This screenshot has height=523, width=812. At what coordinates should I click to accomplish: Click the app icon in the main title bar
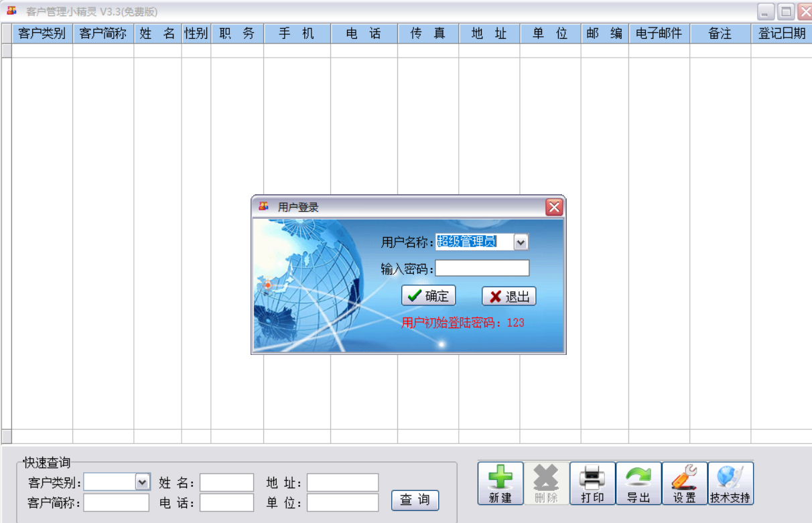(12, 11)
